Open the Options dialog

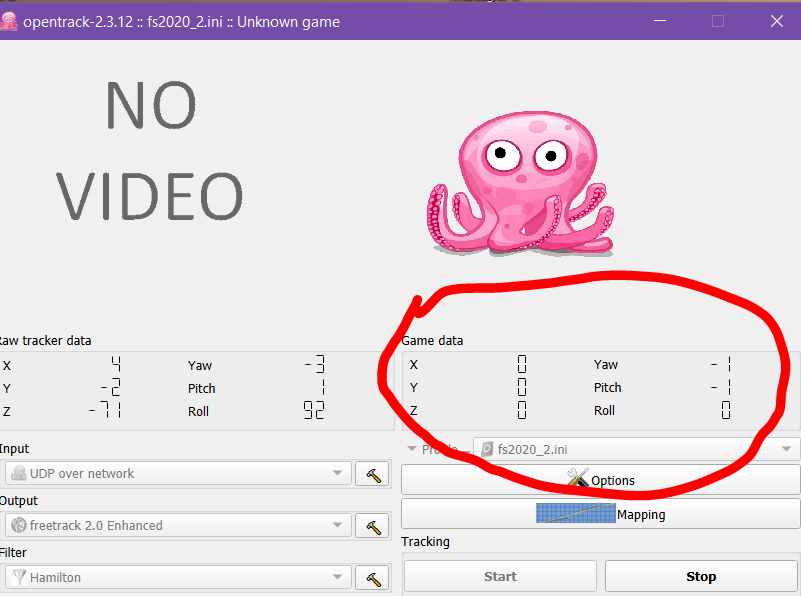(600, 480)
